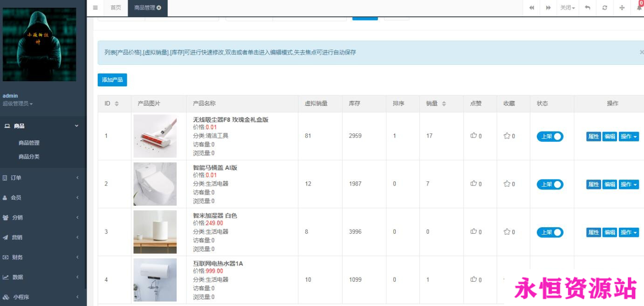The image size is (644, 306).
Task: Click the star favorite icon for product 2
Action: pyautogui.click(x=507, y=184)
